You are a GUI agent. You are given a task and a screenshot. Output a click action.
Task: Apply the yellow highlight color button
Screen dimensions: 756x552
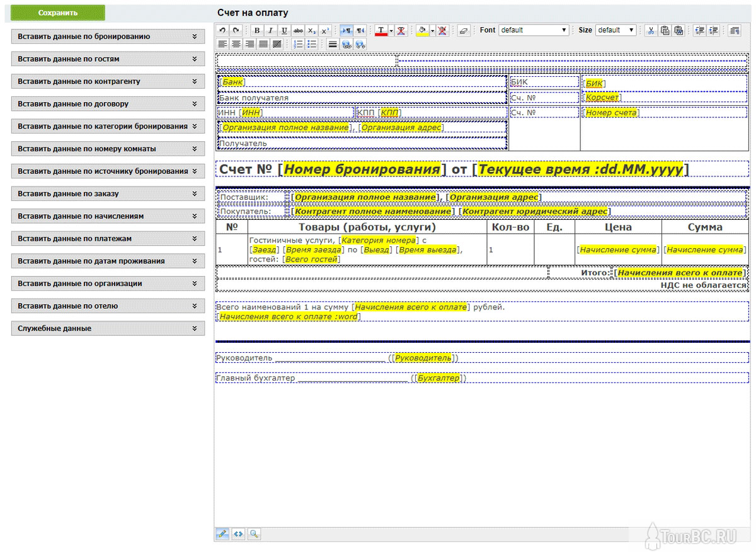click(x=422, y=30)
